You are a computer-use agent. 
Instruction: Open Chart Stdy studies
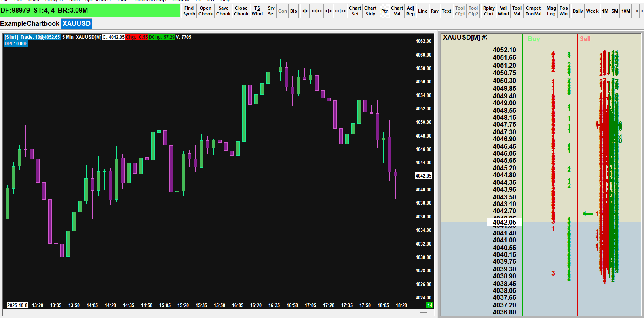(x=370, y=11)
